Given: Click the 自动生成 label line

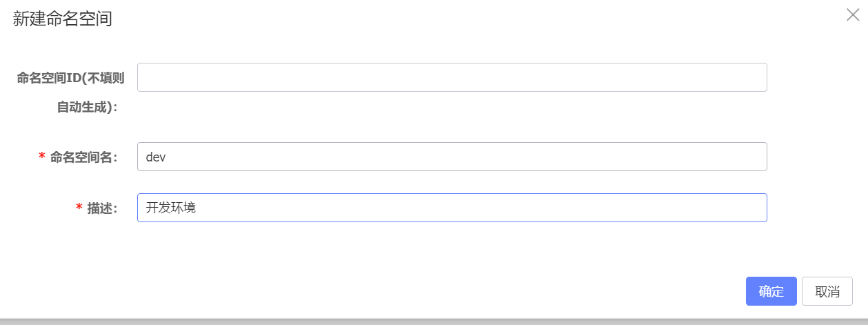Looking at the screenshot, I should click(x=87, y=107).
